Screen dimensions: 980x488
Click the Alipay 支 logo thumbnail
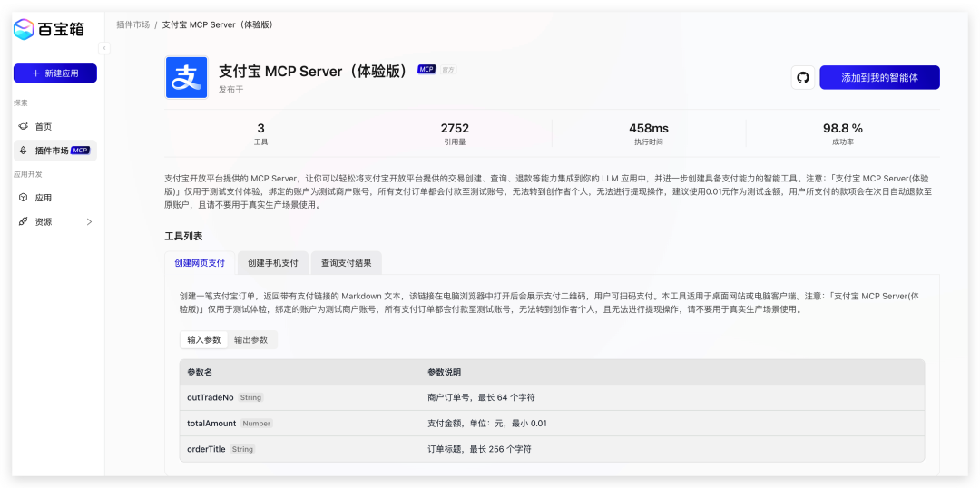pyautogui.click(x=186, y=77)
